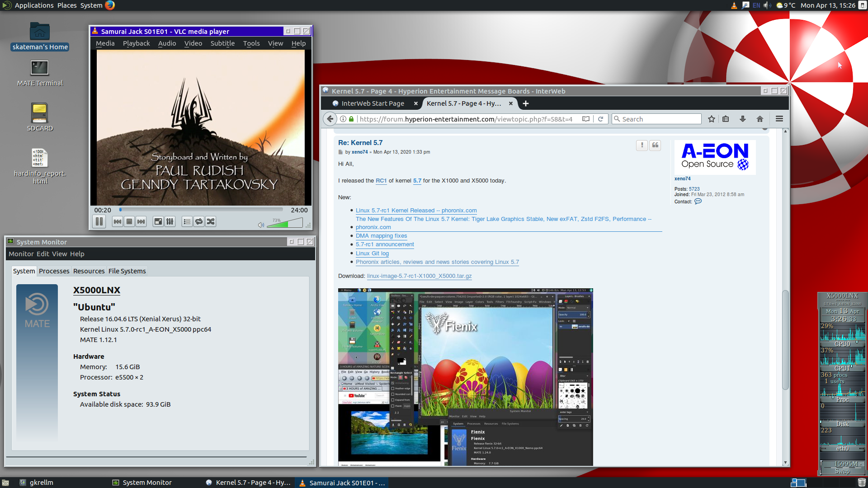Image resolution: width=868 pixels, height=488 pixels.
Task: Open the VLC Subtitle menu
Action: point(222,43)
